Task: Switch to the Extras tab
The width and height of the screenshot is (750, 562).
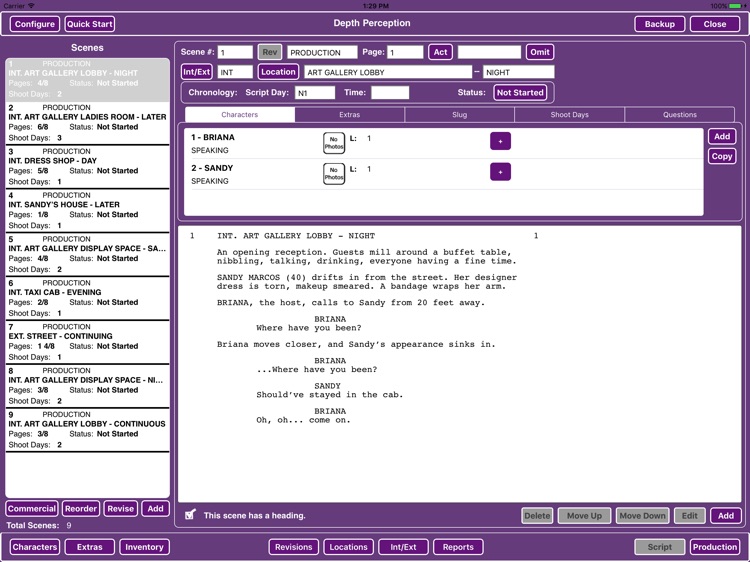Action: click(x=350, y=115)
